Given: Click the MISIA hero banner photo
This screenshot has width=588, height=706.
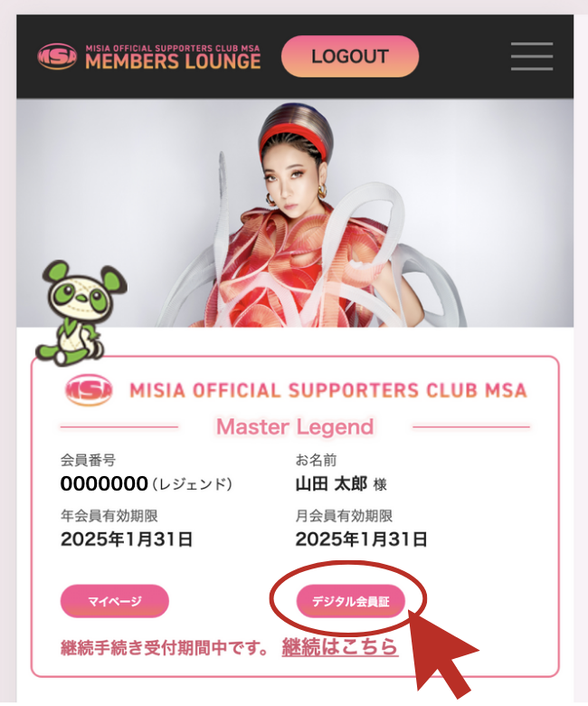Looking at the screenshot, I should pyautogui.click(x=295, y=213).
